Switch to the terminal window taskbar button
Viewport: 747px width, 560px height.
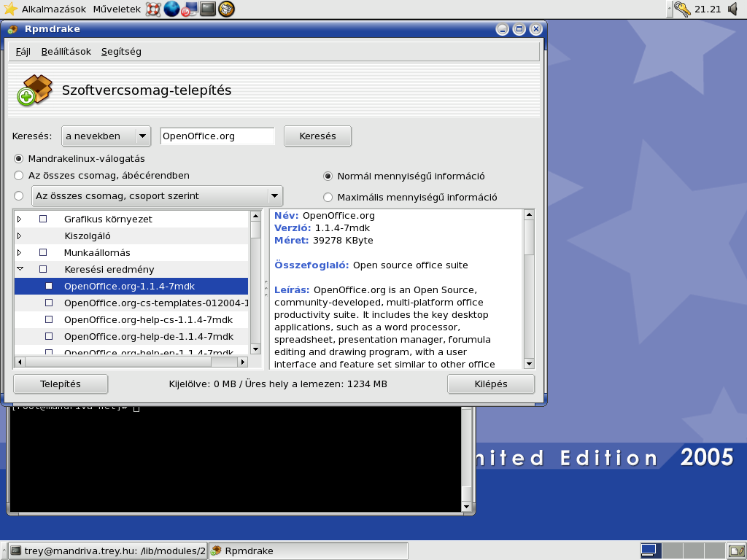point(108,551)
